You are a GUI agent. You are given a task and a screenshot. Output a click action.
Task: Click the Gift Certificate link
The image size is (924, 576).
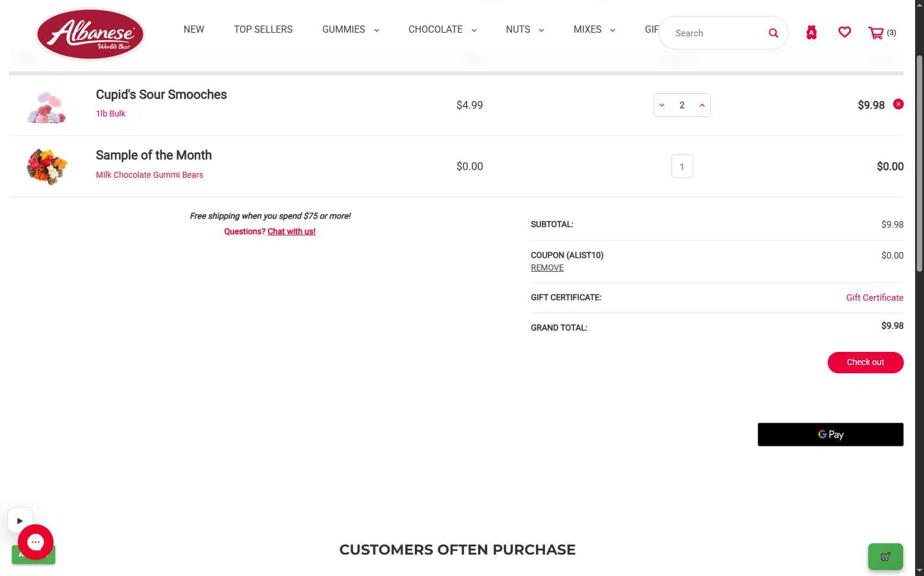coord(875,297)
